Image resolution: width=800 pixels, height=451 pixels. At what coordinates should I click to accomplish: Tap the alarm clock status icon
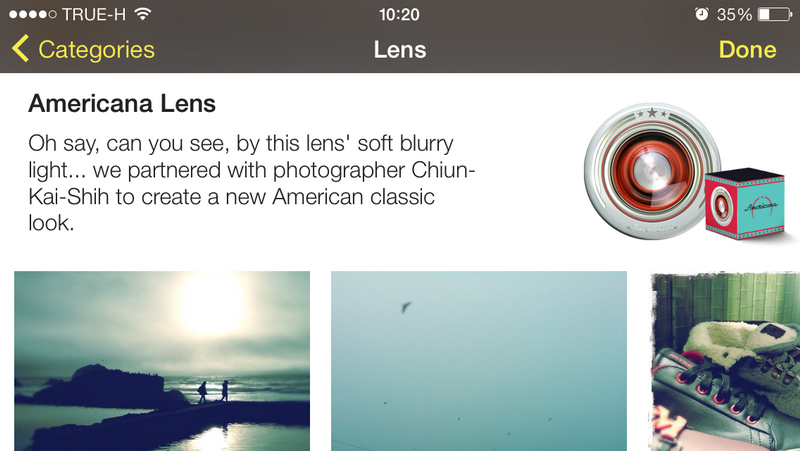(702, 14)
